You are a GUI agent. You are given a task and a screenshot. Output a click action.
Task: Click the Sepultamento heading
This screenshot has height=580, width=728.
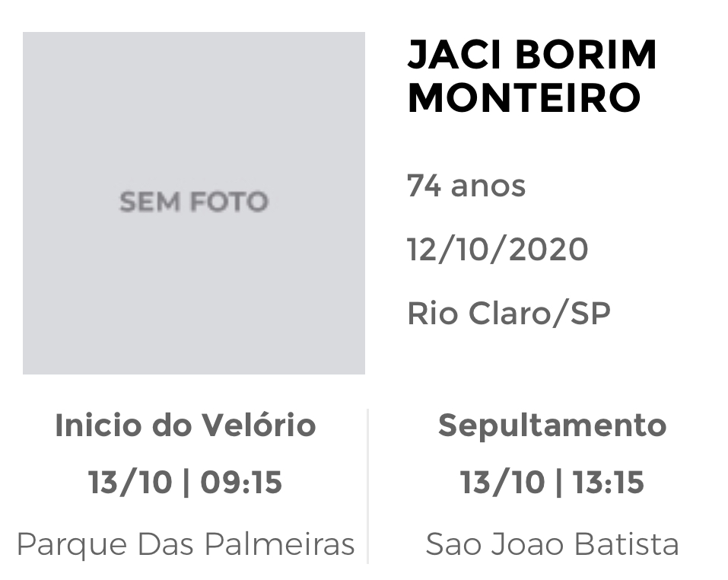(552, 425)
